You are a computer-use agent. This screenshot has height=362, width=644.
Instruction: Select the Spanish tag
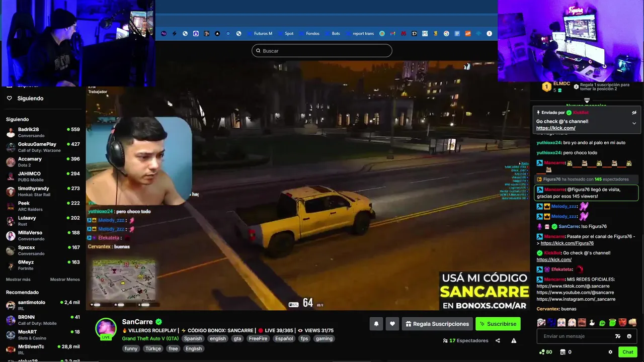(x=193, y=338)
